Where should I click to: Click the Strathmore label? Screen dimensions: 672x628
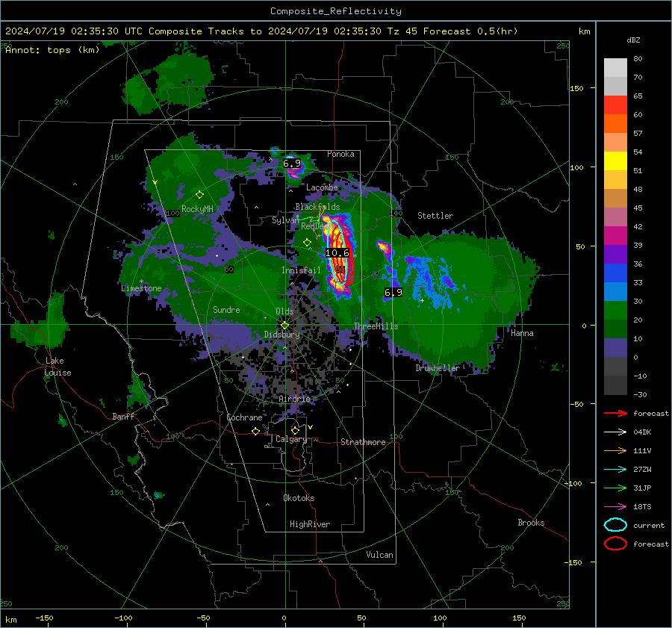(363, 442)
